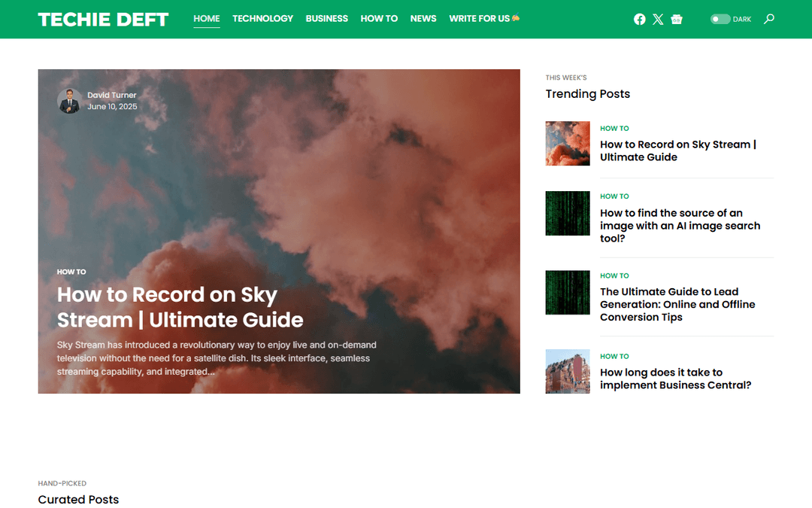Screen dimensions: 812x508
Task: Click the Trending Posts heading
Action: click(x=588, y=94)
